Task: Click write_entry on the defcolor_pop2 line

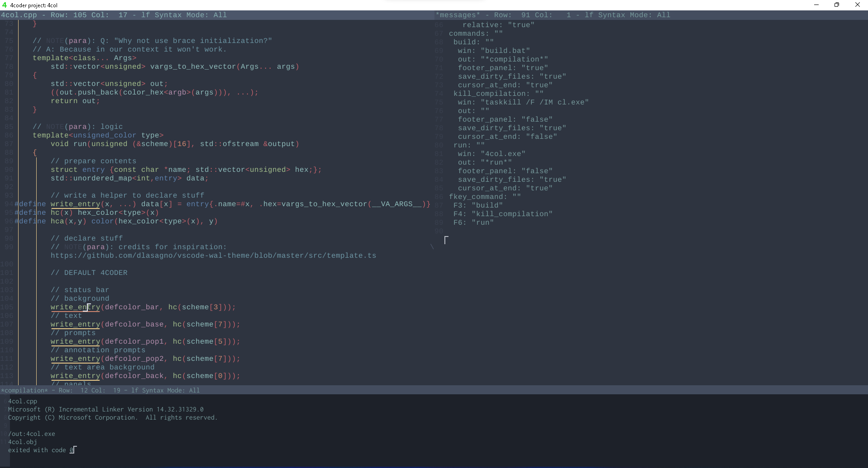Action: tap(75, 359)
